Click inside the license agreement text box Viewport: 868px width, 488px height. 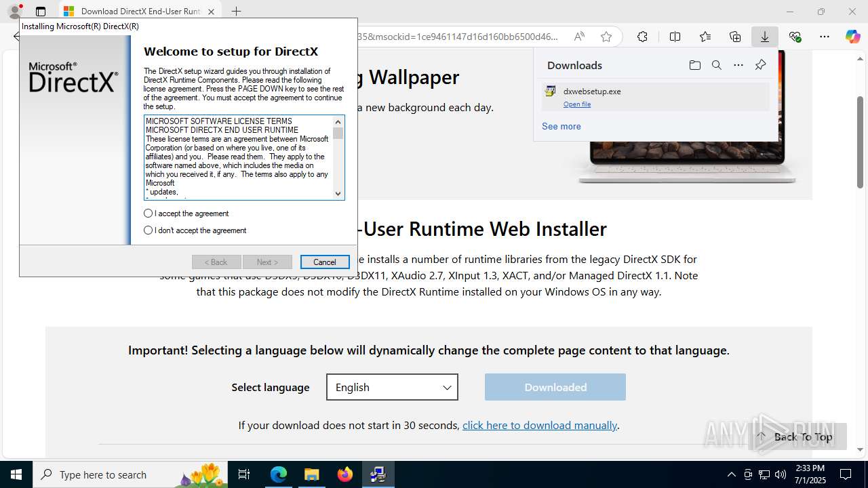(x=238, y=157)
